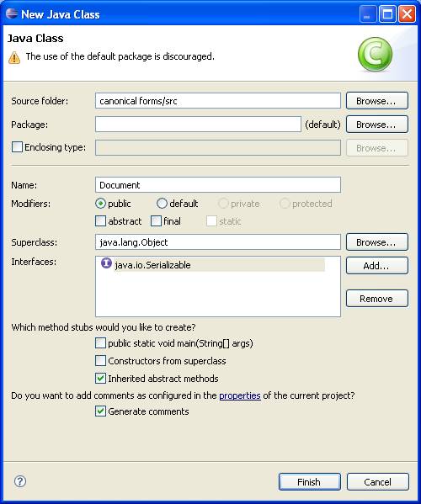Viewport: 421px width, 504px height.
Task: Open the project properties link
Action: coord(240,395)
